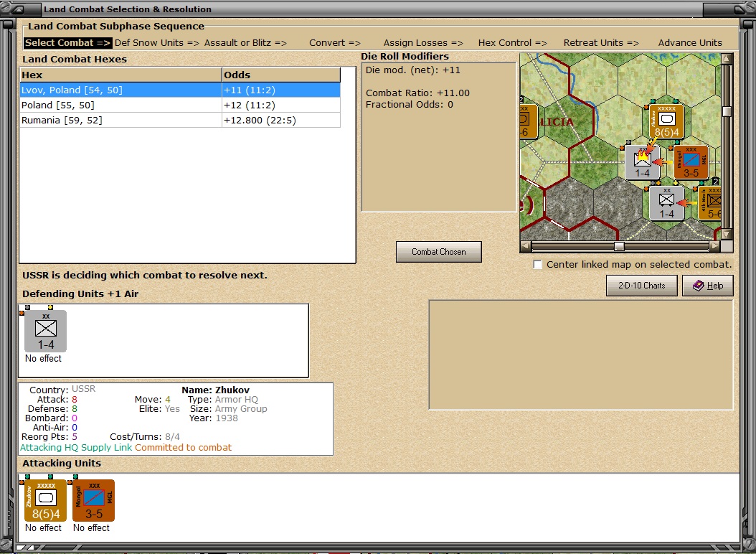Screen dimensions: 756x554
Task: Click the Die mod. (net): +11 text
Action: (412, 70)
